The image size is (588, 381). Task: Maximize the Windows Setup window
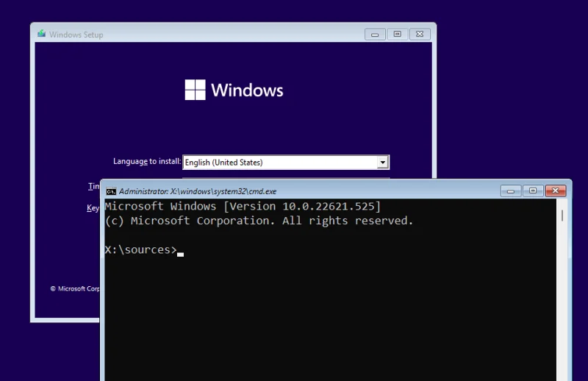397,34
